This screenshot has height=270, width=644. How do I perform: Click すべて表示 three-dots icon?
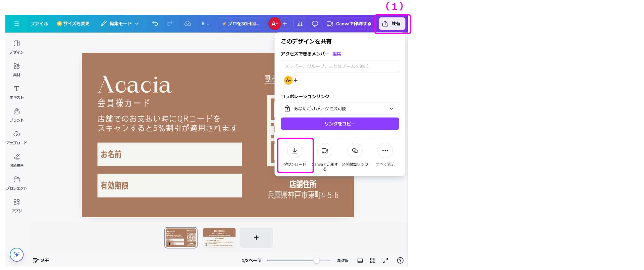pyautogui.click(x=385, y=151)
